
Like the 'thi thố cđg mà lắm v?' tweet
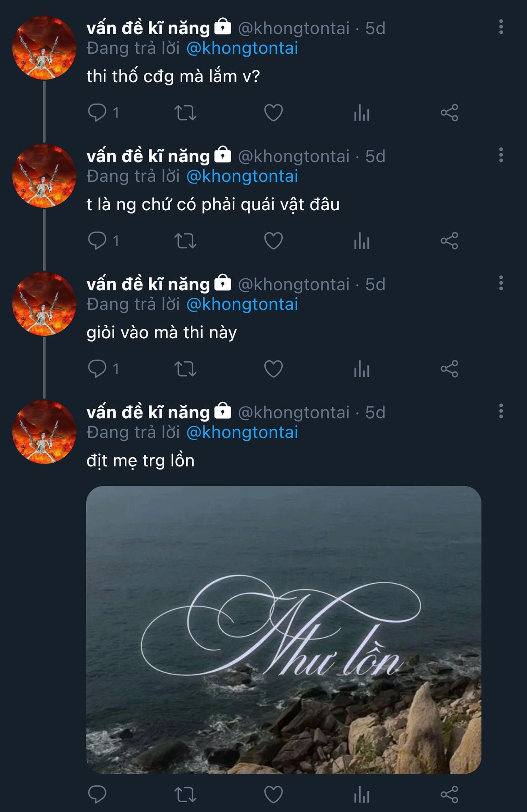pos(273,113)
